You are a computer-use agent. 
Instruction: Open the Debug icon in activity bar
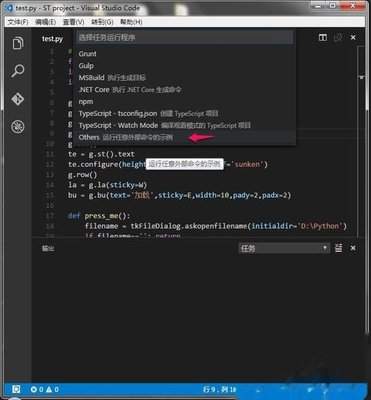[x=18, y=127]
